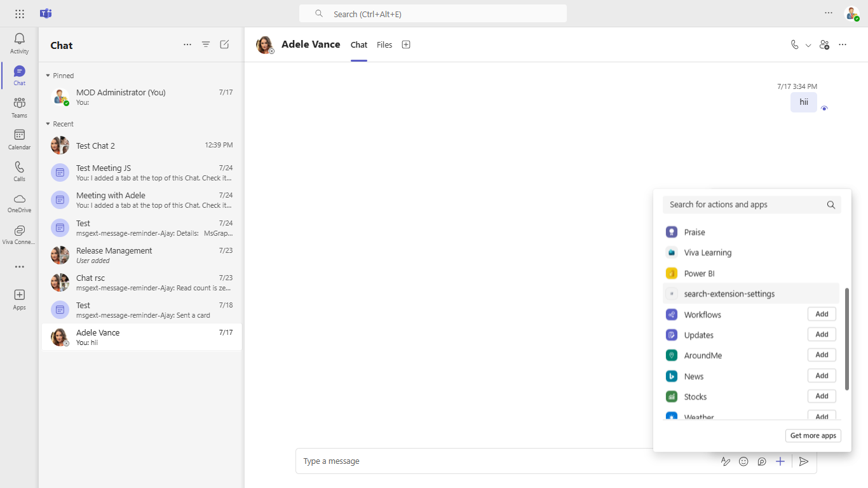Click Adele Vance's avatar in chat header
The height and width of the screenshot is (488, 868).
point(265,45)
